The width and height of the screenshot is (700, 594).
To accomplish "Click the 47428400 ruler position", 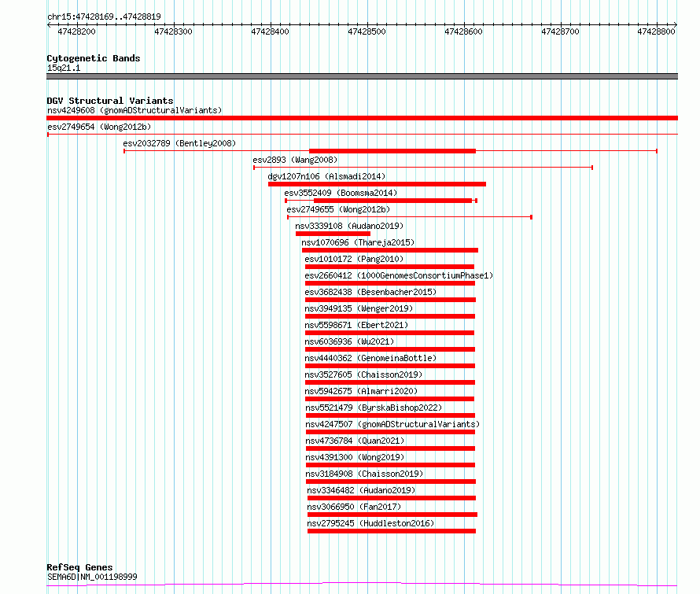I will tap(270, 31).
